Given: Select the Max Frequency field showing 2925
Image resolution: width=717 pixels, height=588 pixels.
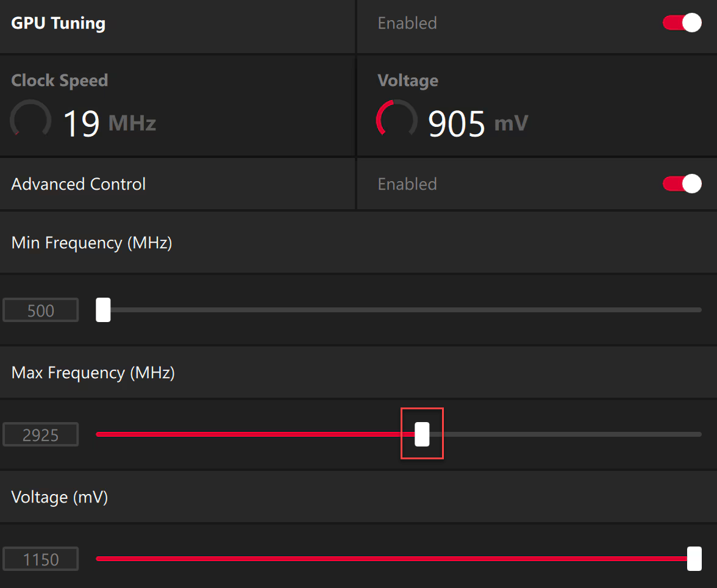Looking at the screenshot, I should pyautogui.click(x=41, y=435).
